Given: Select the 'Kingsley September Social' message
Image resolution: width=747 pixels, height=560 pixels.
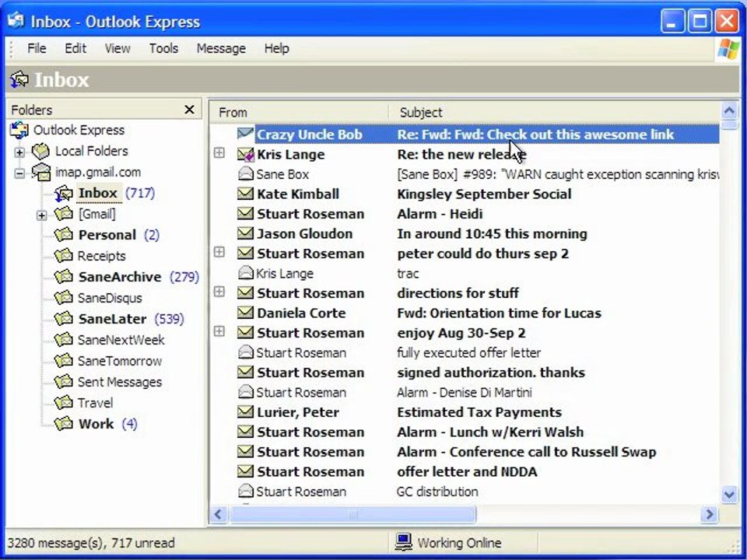Looking at the screenshot, I should [x=484, y=194].
